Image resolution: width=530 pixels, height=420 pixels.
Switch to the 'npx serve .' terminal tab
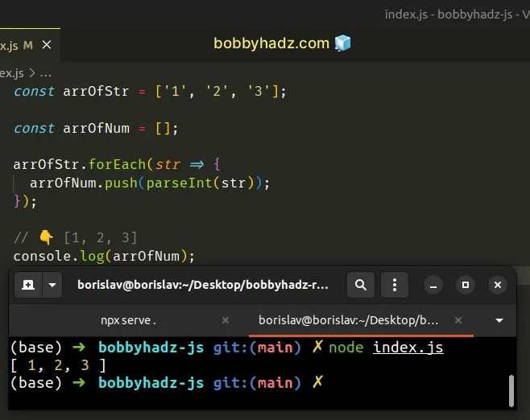click(128, 320)
